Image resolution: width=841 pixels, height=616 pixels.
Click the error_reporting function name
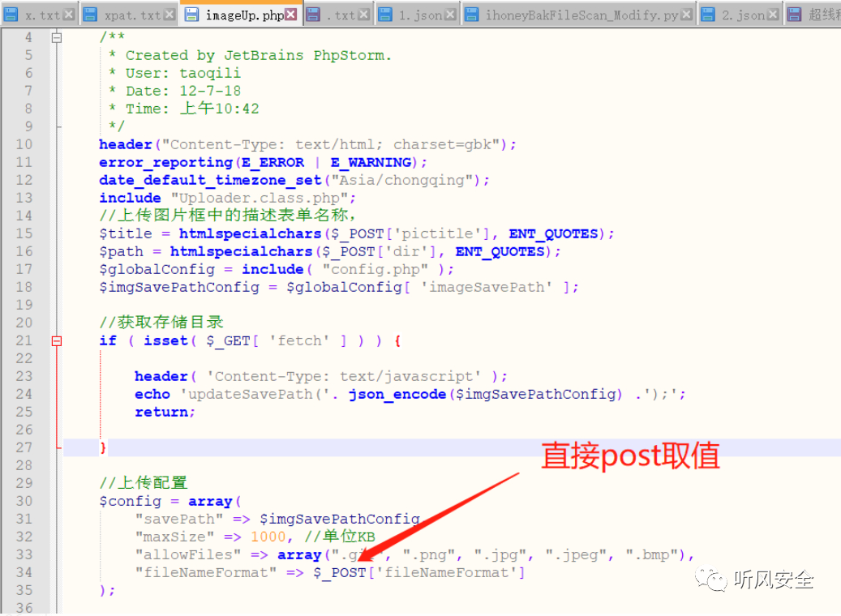coord(165,162)
